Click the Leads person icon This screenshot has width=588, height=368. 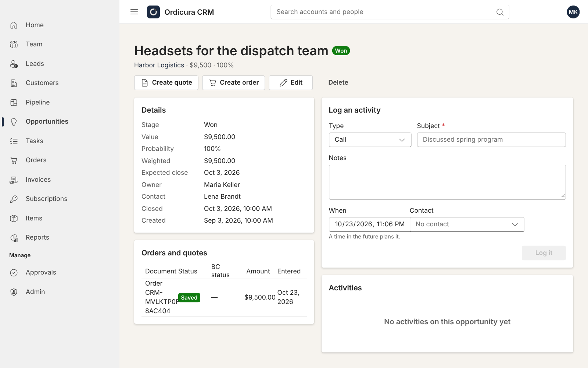point(14,64)
